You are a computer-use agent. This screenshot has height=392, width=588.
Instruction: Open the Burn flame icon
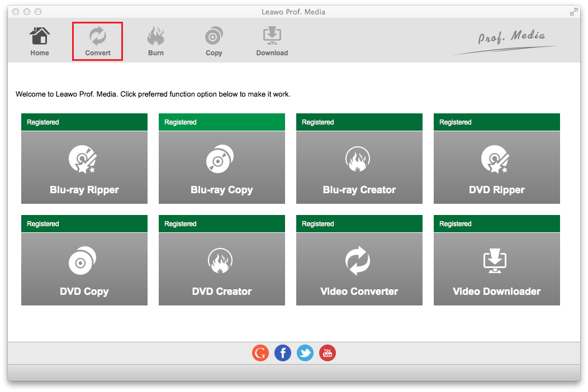coord(156,41)
